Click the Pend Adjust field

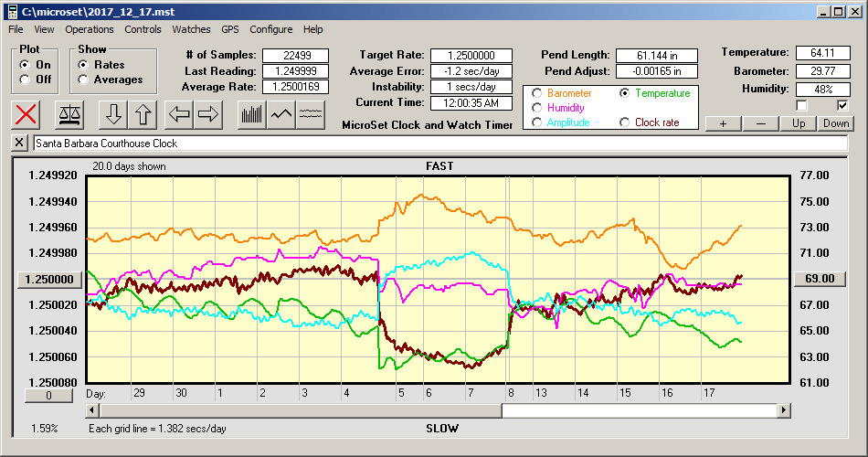[657, 71]
